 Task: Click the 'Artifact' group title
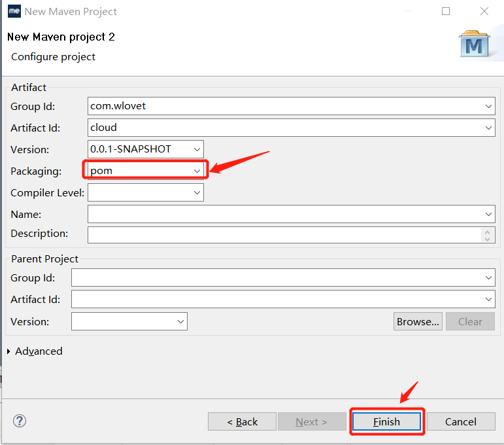point(29,88)
